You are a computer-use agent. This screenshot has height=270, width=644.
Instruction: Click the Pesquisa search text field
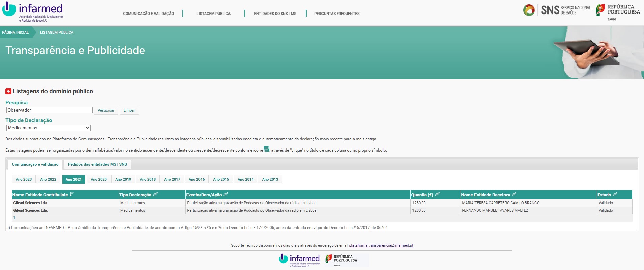(50, 110)
